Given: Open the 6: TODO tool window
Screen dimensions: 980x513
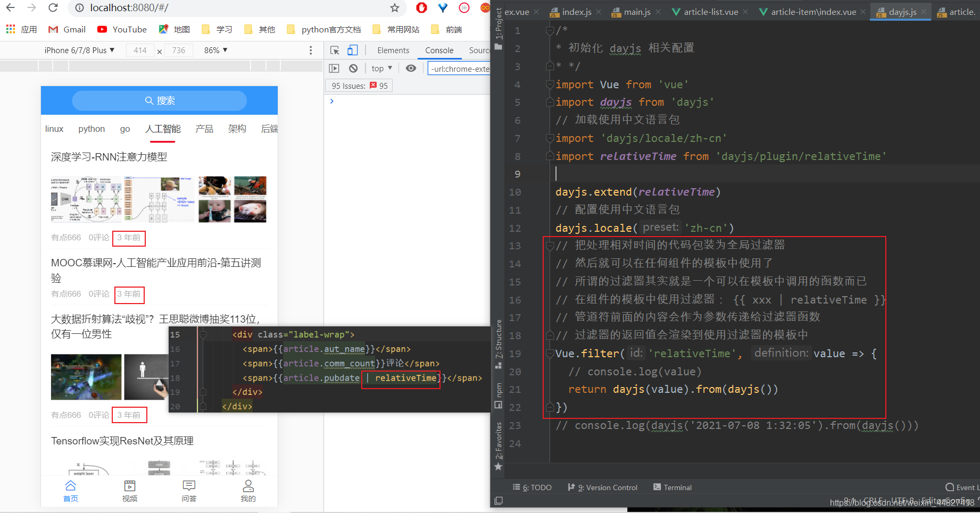Looking at the screenshot, I should coord(532,487).
